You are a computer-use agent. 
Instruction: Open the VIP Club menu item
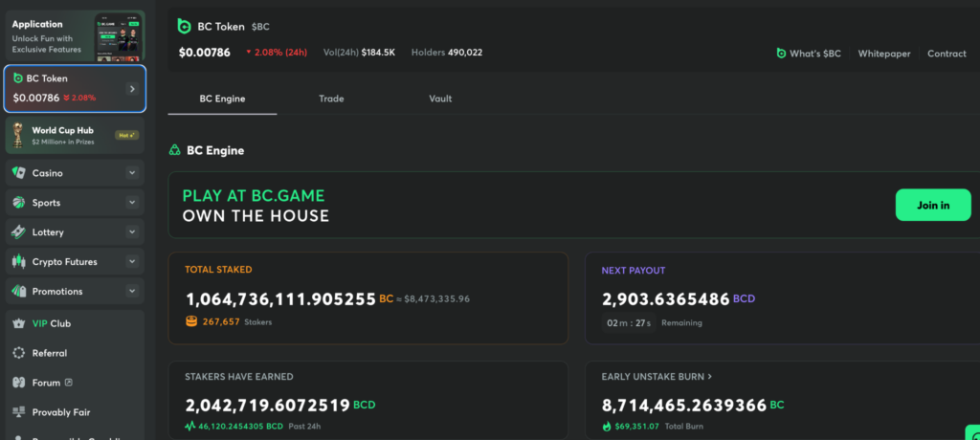(75, 323)
